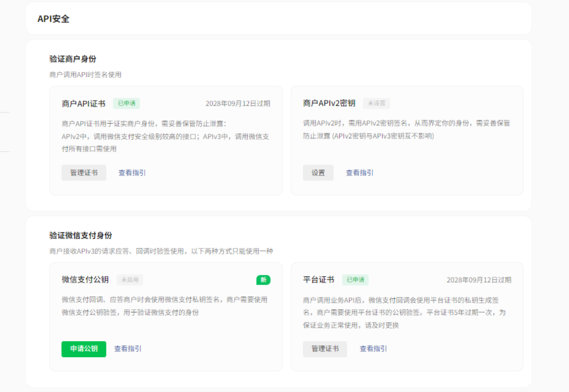The width and height of the screenshot is (569, 392).
Task: Click 已申请 status tag beside 商户API证书
Action: pos(126,103)
